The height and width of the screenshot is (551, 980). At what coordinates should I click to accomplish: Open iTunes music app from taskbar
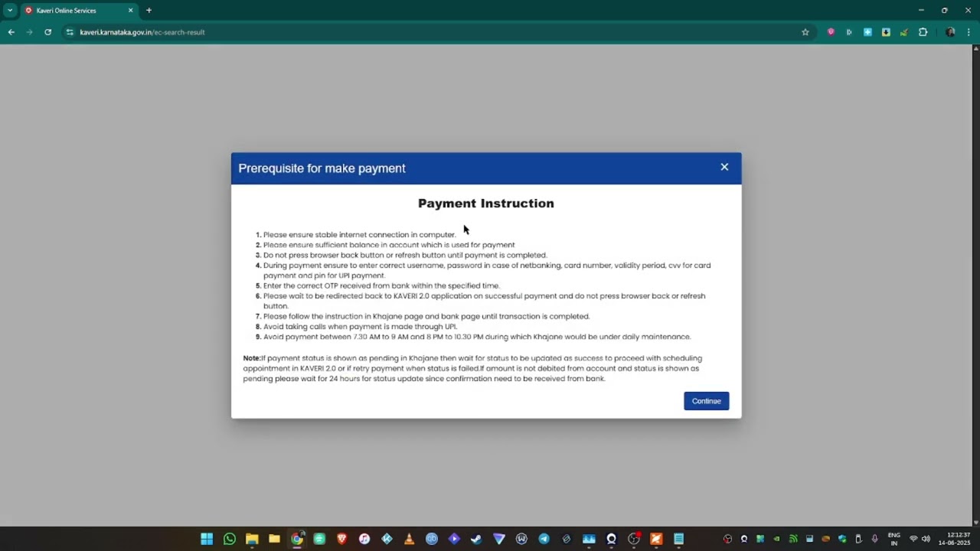[364, 539]
